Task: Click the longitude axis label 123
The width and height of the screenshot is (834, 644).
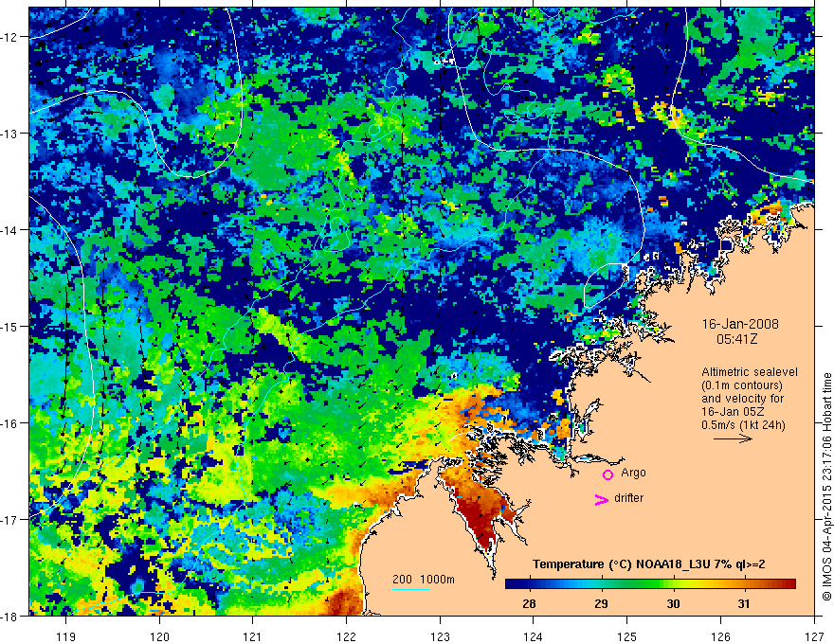Action: point(440,636)
